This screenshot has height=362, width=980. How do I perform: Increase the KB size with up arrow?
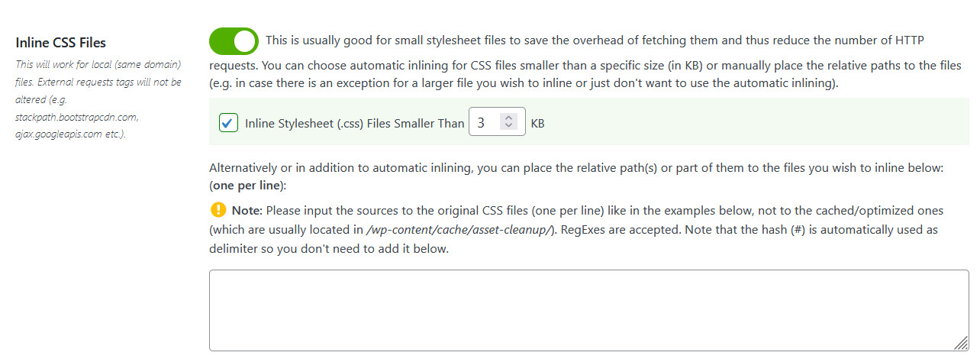(x=509, y=118)
